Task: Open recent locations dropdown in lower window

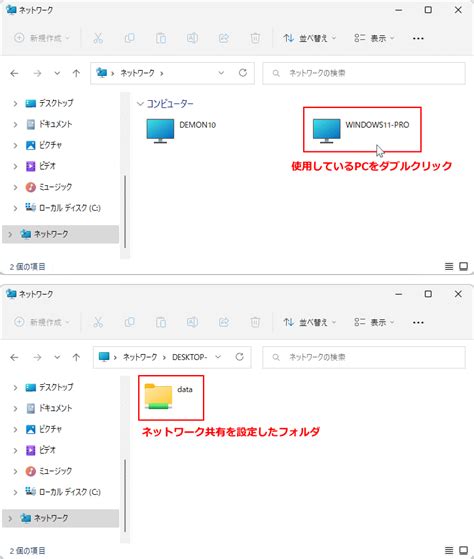Action: [x=57, y=357]
